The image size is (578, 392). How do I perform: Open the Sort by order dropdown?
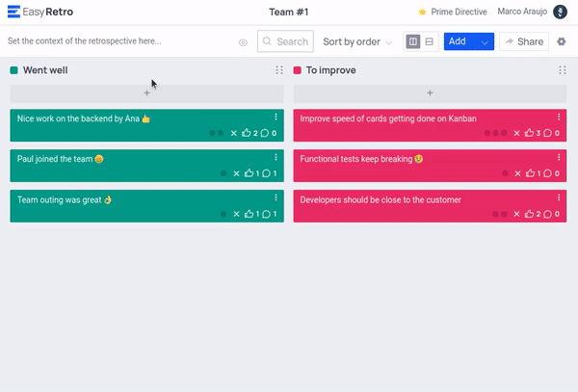[357, 41]
